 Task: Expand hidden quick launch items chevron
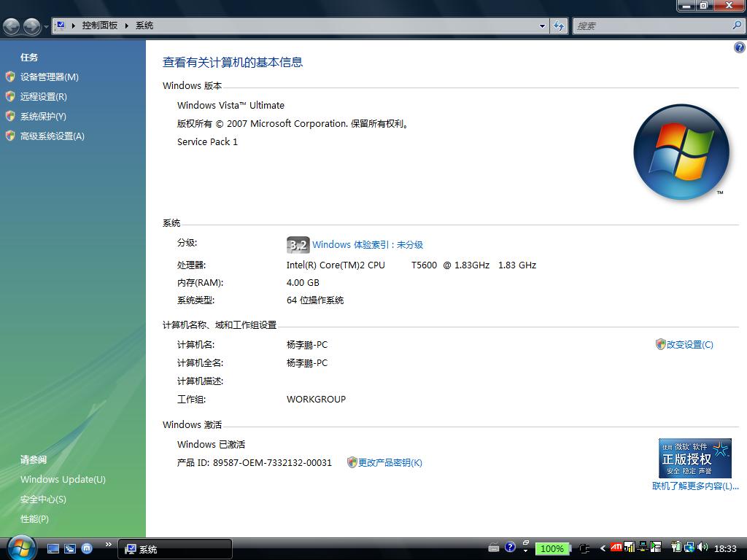tap(109, 544)
